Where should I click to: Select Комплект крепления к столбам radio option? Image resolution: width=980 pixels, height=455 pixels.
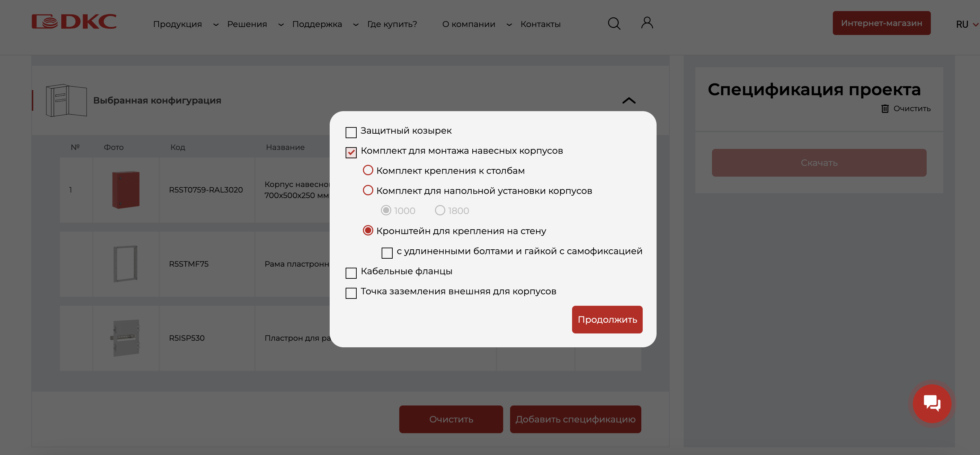(x=367, y=170)
